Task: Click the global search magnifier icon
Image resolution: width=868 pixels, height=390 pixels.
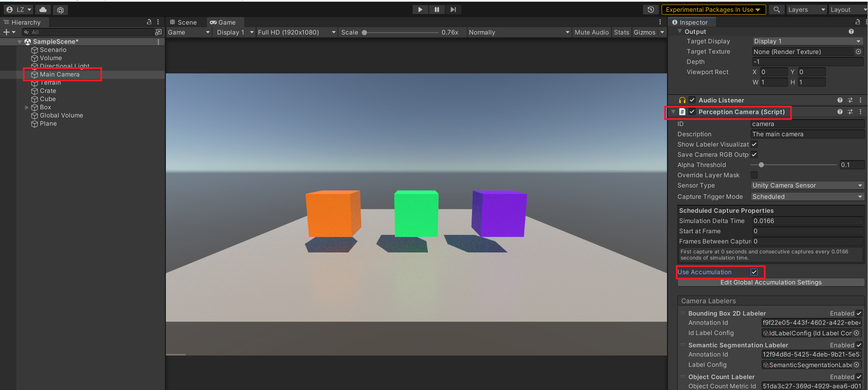Action: click(x=777, y=10)
